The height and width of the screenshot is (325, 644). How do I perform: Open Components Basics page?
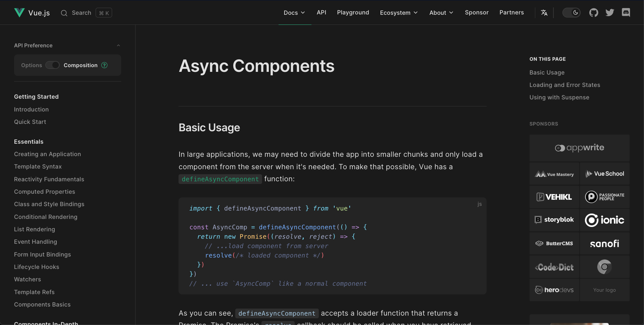coord(42,305)
